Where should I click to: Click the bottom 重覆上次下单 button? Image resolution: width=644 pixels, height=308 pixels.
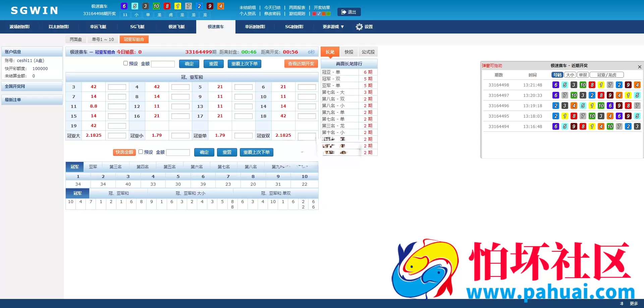pyautogui.click(x=257, y=152)
